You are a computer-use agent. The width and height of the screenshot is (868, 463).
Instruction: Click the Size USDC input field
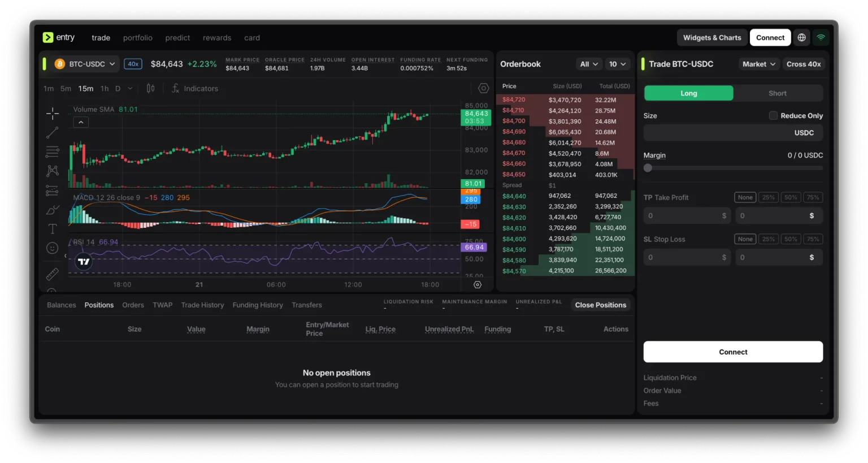coord(733,133)
